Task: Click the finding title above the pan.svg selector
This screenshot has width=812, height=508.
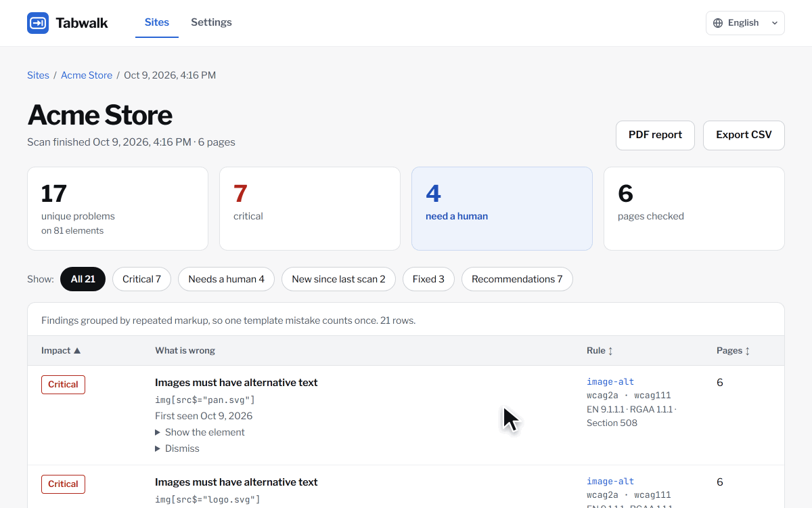Action: tap(236, 383)
